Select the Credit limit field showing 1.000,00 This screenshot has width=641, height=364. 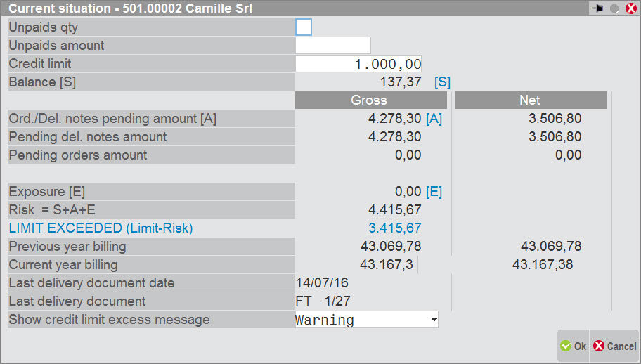(x=358, y=64)
